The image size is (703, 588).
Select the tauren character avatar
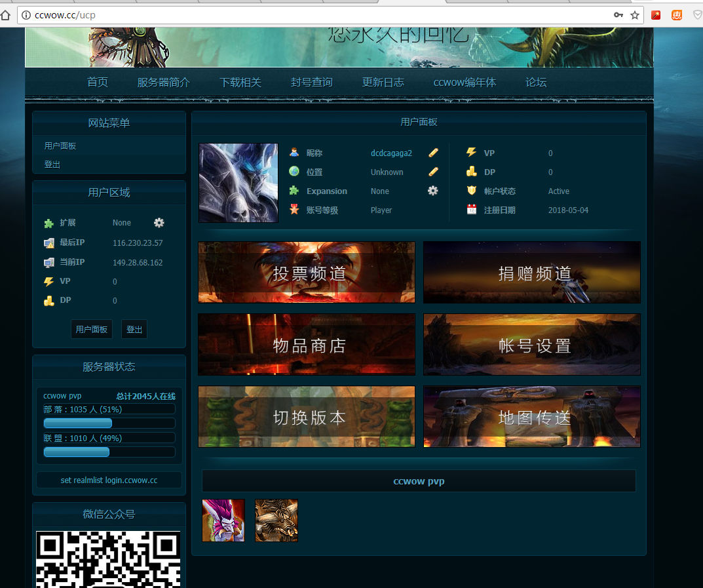(276, 520)
